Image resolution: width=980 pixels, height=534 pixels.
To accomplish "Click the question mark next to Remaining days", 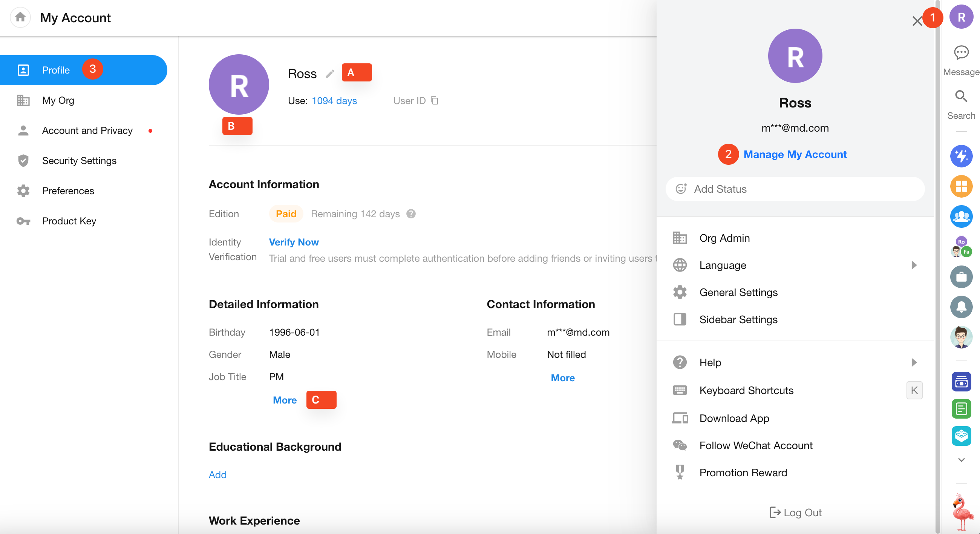I will [411, 214].
